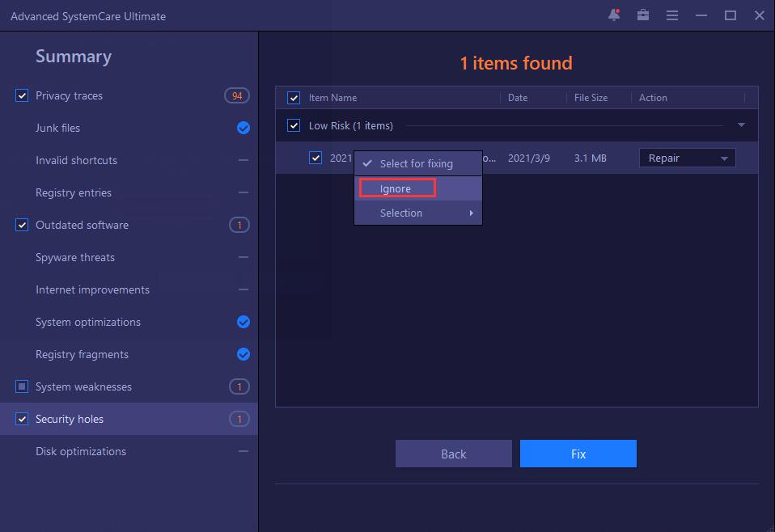Screen dimensions: 775x532
Task: Uncheck the Low Risk group checkbox
Action: coord(294,125)
